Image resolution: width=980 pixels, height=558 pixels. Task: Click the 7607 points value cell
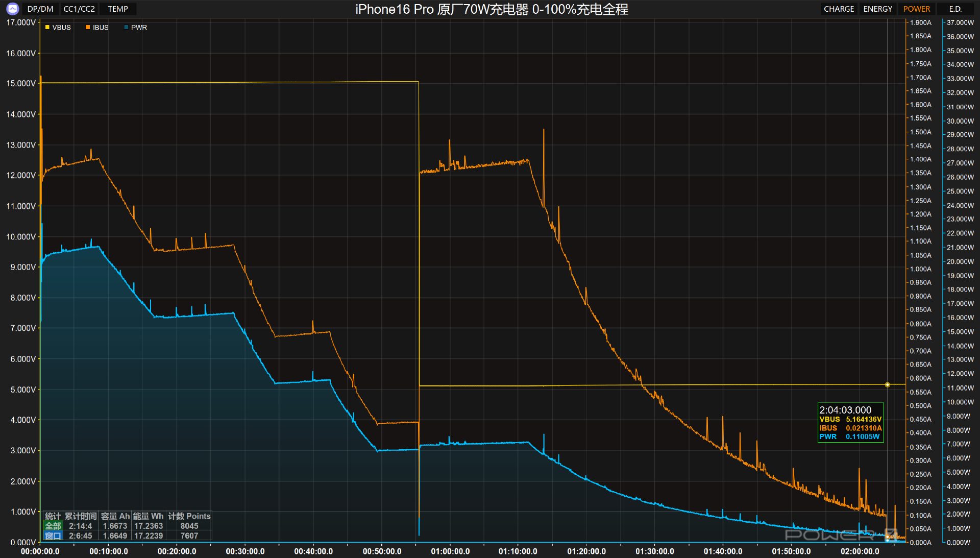pyautogui.click(x=189, y=536)
